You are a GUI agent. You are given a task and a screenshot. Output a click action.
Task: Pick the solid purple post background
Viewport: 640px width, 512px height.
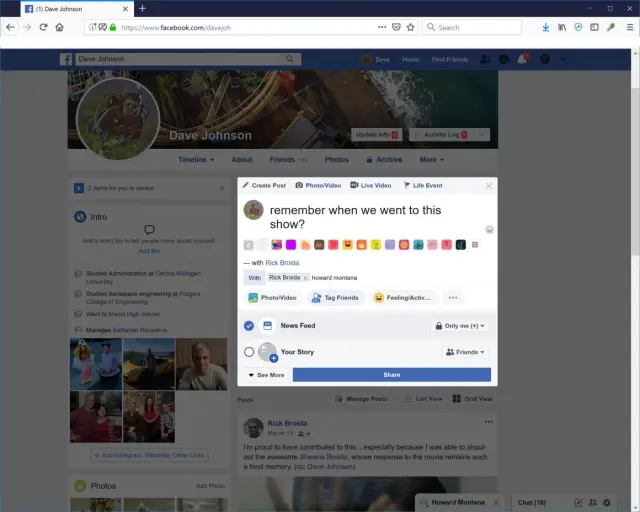pos(291,245)
